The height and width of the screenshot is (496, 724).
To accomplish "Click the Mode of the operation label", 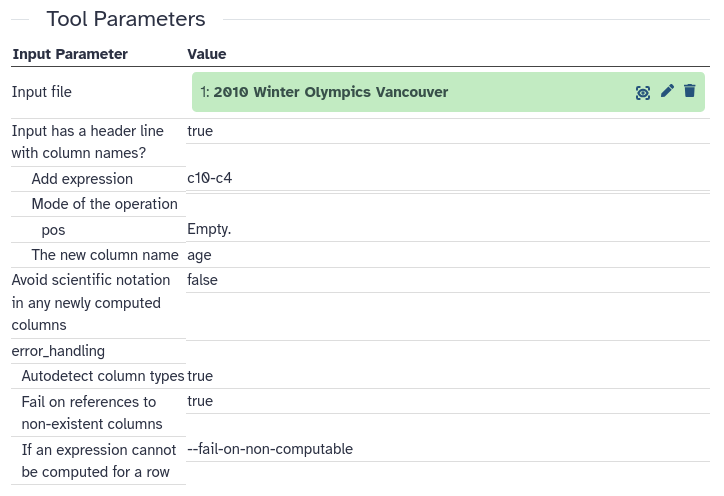I will [x=104, y=204].
